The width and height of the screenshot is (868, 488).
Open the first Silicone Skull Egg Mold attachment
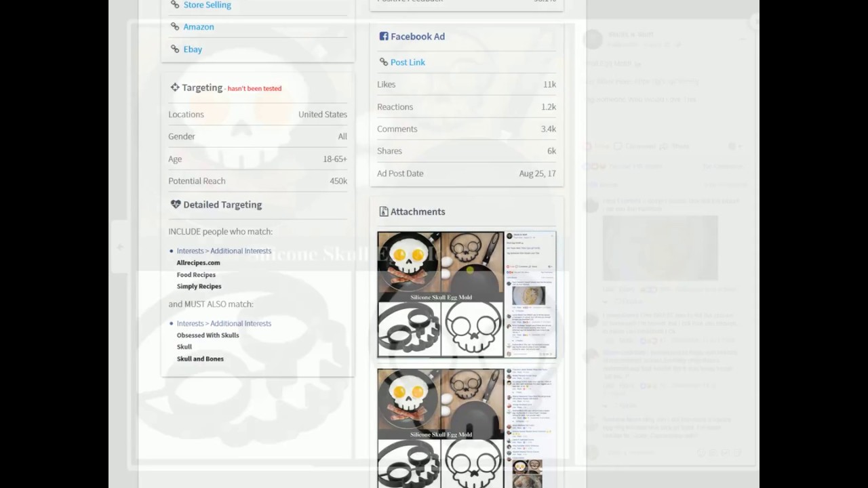(x=467, y=294)
